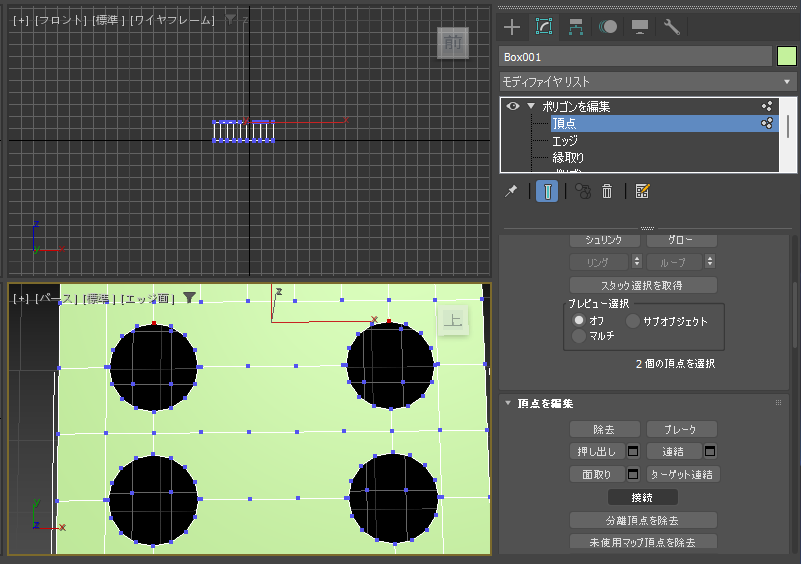Viewport: 801px width, 564px height.
Task: Click the グロー button
Action: [682, 240]
